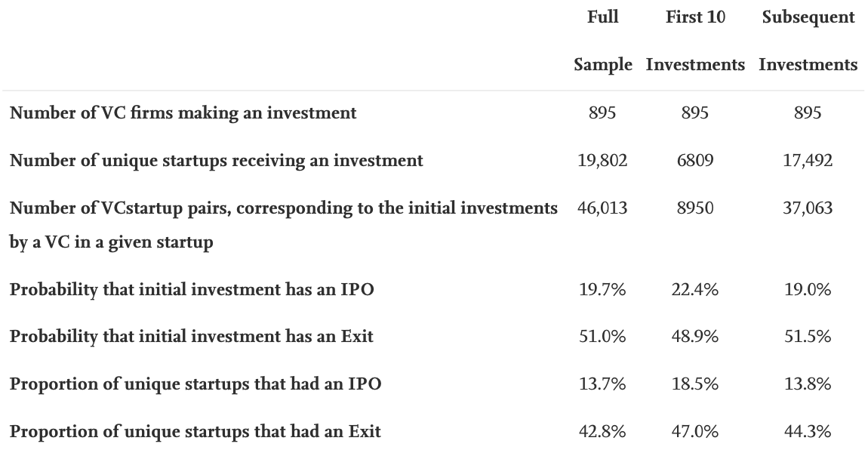Image resolution: width=868 pixels, height=450 pixels.
Task: Click Probability initial investment has Exit label
Action: click(191, 337)
